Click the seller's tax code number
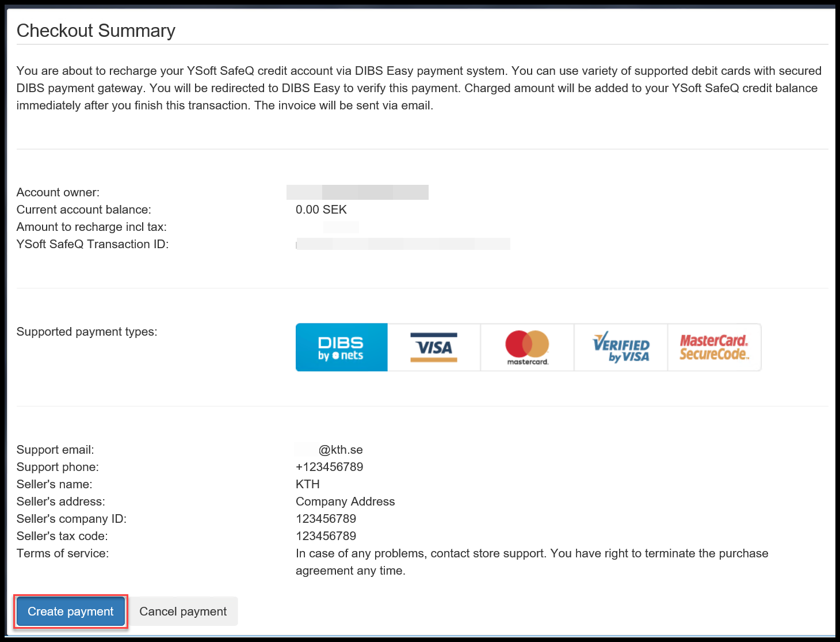Screen dimensions: 840x642 326,536
